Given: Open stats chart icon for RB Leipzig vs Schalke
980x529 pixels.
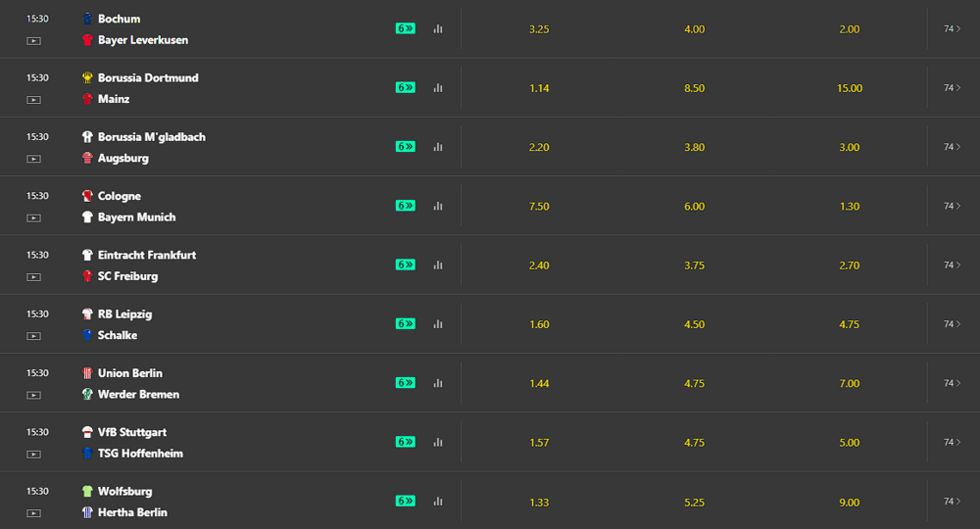Looking at the screenshot, I should [438, 324].
